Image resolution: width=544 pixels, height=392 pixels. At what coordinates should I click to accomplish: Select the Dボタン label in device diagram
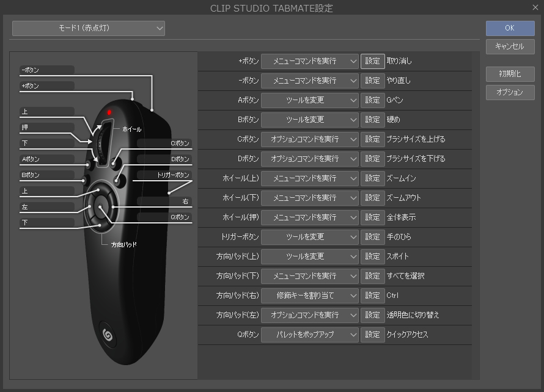click(x=164, y=159)
